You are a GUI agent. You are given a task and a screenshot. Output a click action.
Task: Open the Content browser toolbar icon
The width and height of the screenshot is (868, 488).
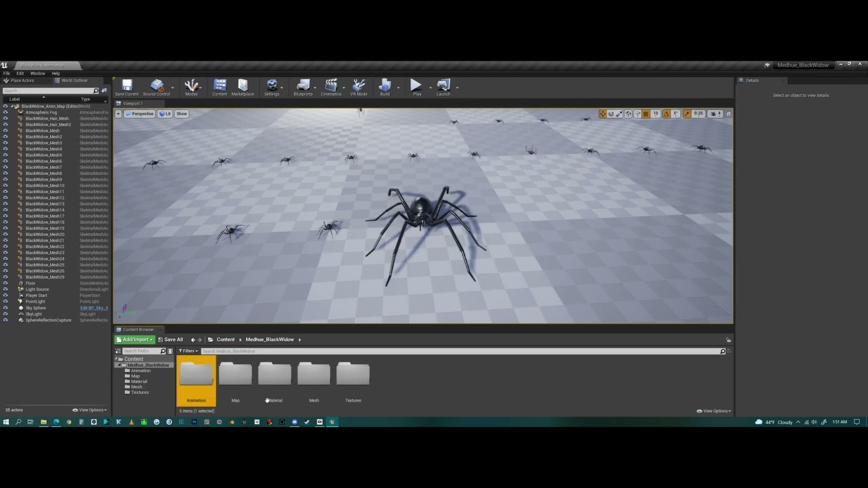coord(220,87)
